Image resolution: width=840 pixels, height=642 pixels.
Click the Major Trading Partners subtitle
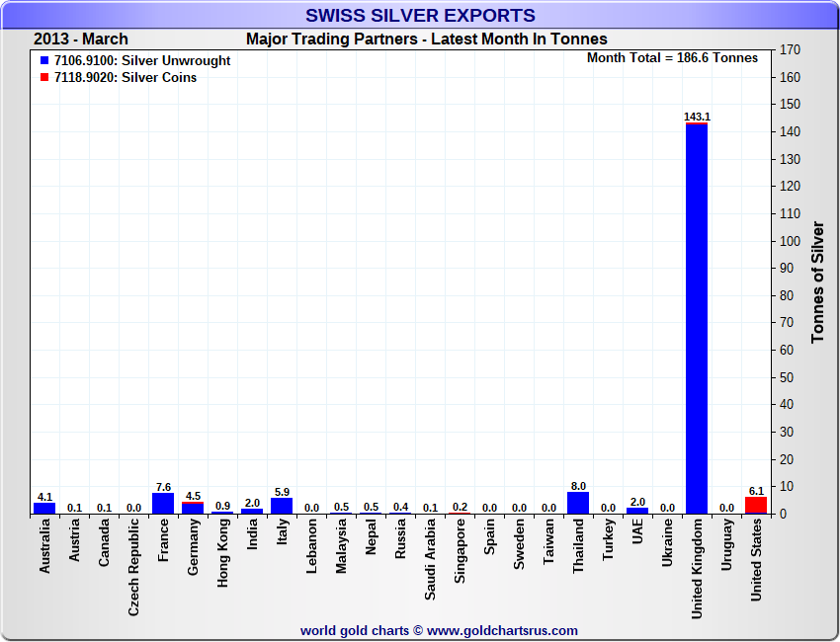pyautogui.click(x=426, y=40)
